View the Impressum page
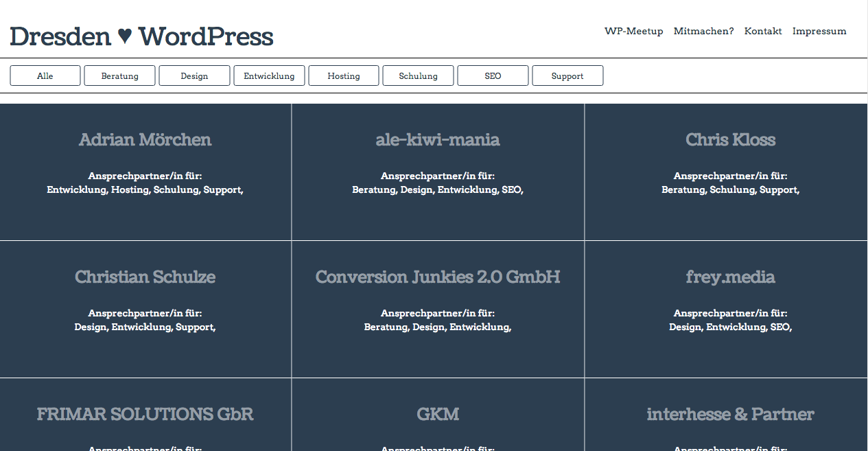 coord(819,32)
